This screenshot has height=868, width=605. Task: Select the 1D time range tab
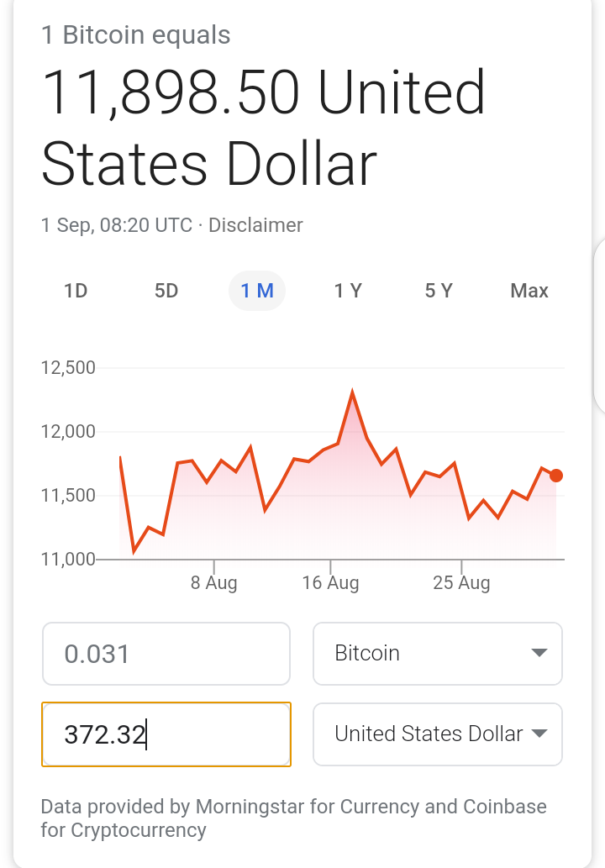pos(76,291)
